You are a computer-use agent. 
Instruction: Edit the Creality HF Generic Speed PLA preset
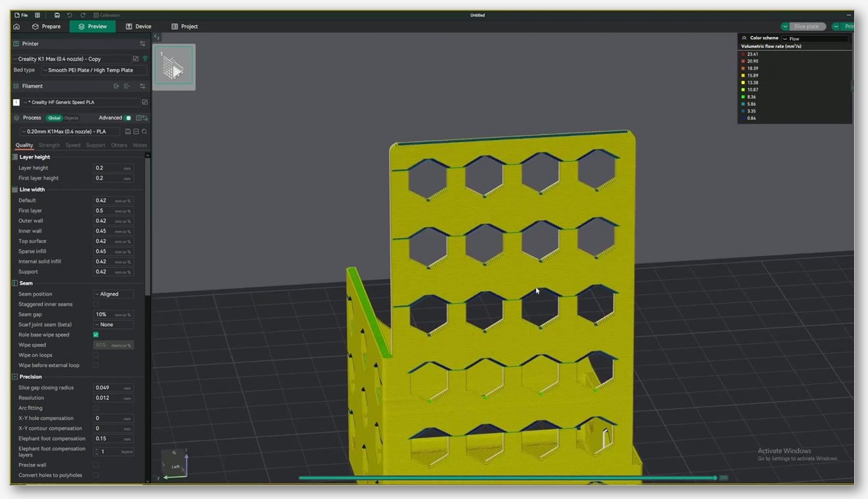tap(144, 102)
